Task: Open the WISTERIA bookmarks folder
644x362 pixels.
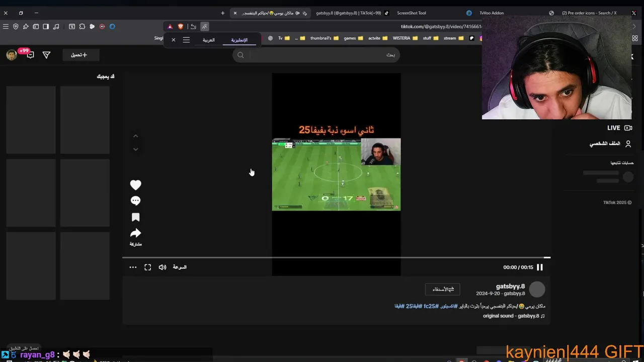Action: click(405, 38)
